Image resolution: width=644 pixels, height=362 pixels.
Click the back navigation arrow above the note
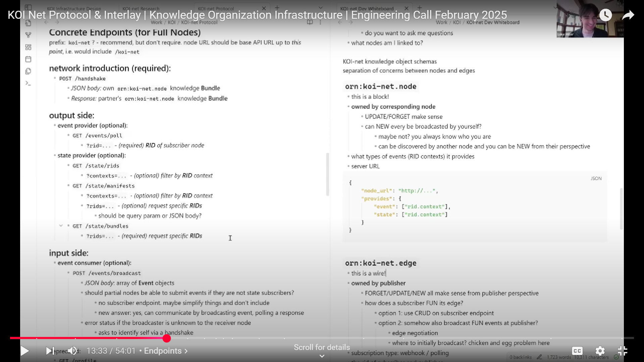pyautogui.click(x=46, y=22)
